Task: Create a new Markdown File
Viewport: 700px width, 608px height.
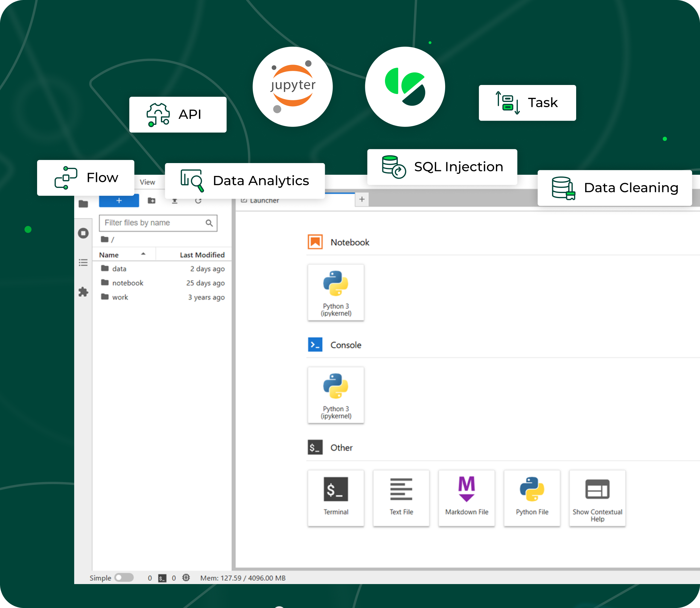Action: point(467,498)
